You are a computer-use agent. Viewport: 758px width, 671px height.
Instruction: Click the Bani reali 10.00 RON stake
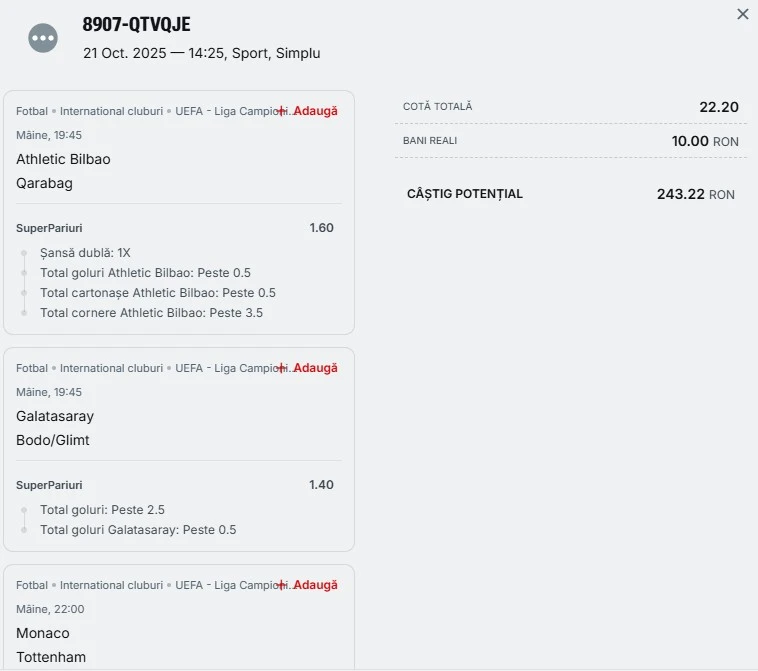click(704, 141)
